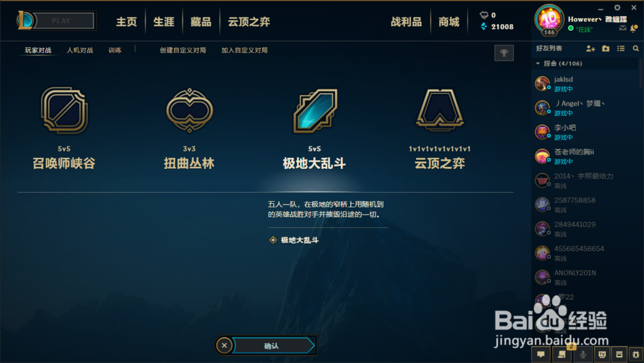Click the friends list scrollbar
Viewport: 644px width, 363px height.
(640, 73)
